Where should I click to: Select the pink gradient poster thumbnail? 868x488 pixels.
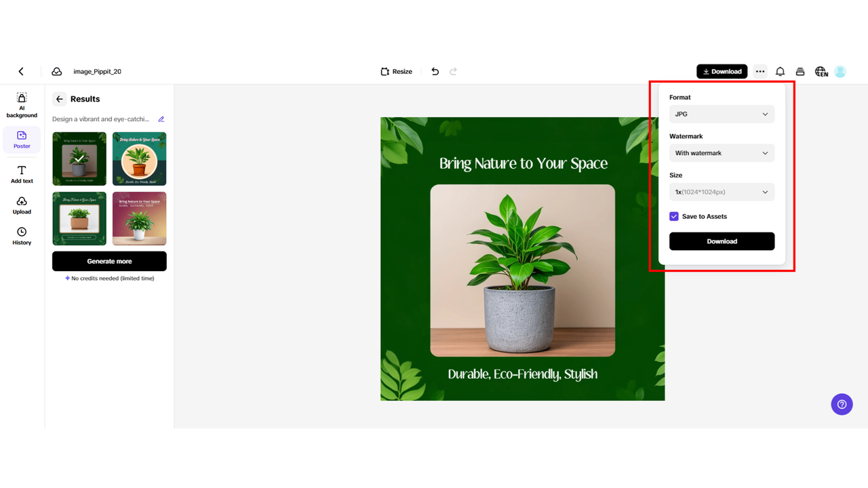(139, 218)
